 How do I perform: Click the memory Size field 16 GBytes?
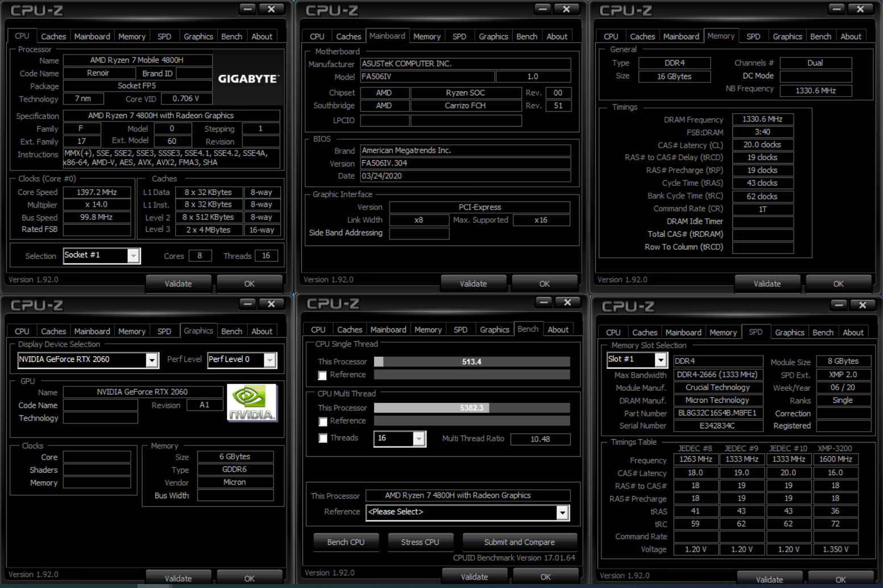click(x=674, y=77)
